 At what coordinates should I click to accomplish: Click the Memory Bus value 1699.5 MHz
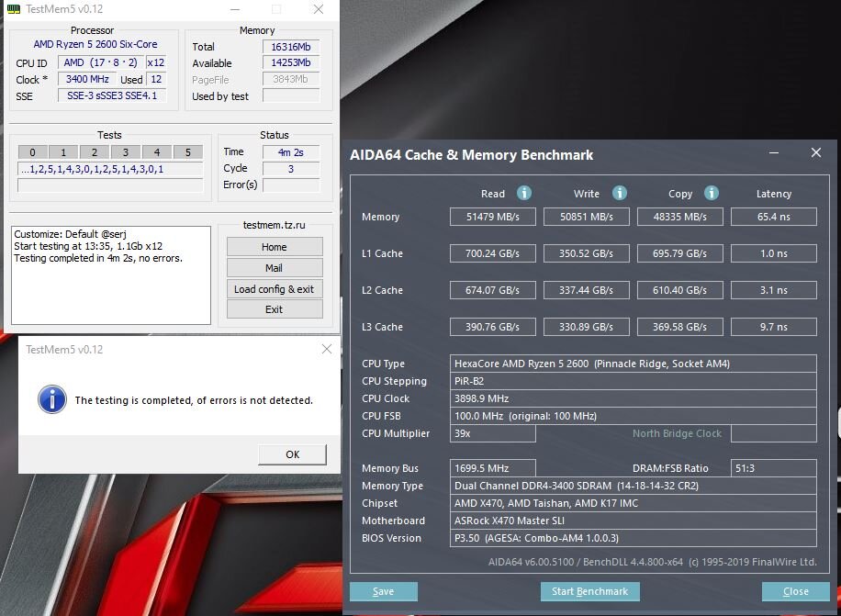pos(492,468)
